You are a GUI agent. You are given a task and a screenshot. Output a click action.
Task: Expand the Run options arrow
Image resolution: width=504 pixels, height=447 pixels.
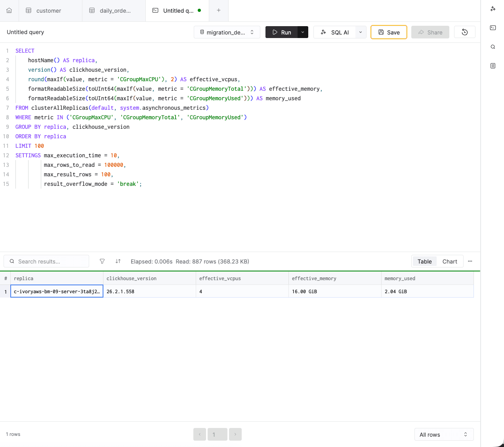pos(303,32)
